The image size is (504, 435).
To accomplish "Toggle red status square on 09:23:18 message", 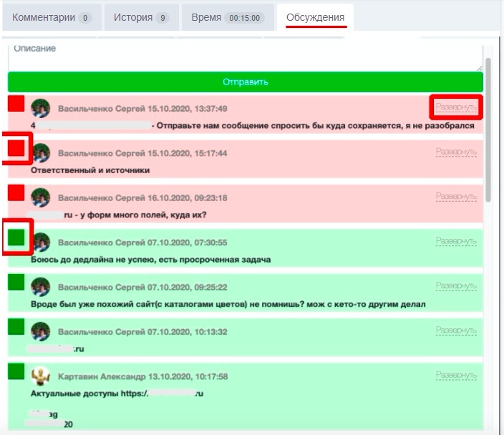I will tap(16, 192).
